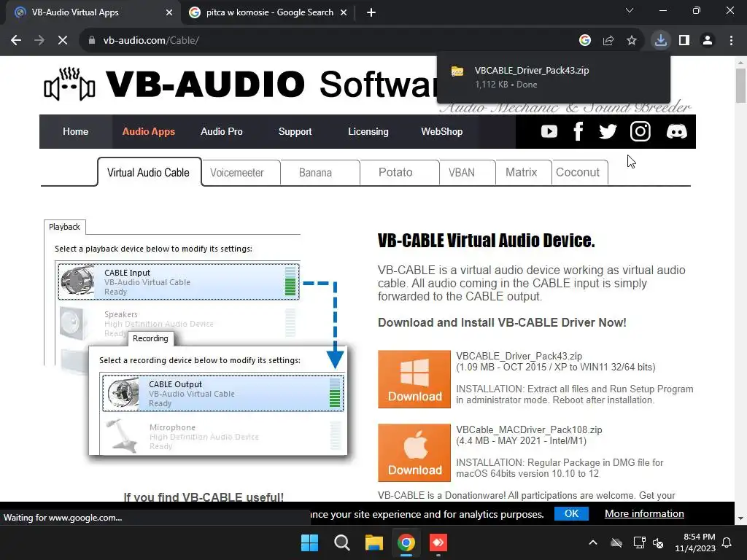Image resolution: width=747 pixels, height=560 pixels.
Task: Open the Chrome side panel icon
Action: coord(684,41)
